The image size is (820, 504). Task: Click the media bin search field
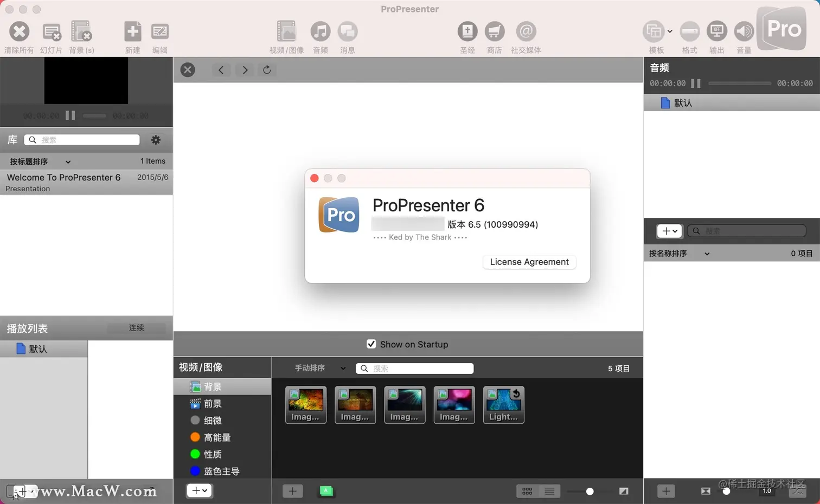click(x=414, y=369)
